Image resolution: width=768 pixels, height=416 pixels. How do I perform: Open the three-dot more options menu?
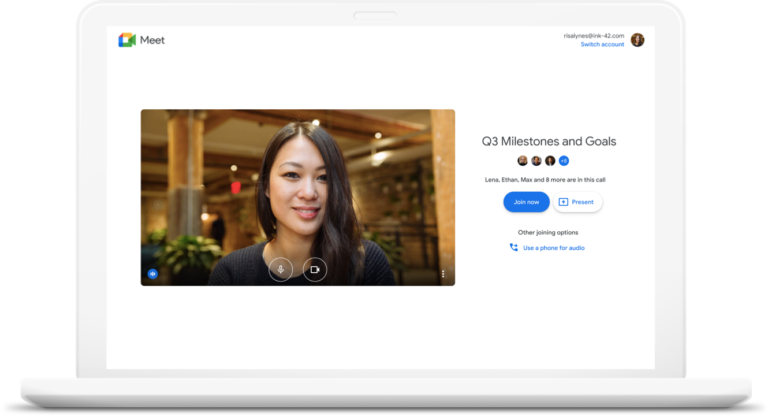click(x=443, y=273)
